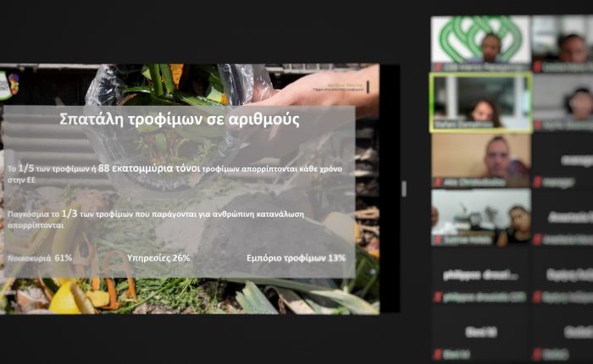Click the slide title Σπατάλη τροφίμων σε αριθμούς
This screenshot has height=364, width=593.
[x=180, y=119]
